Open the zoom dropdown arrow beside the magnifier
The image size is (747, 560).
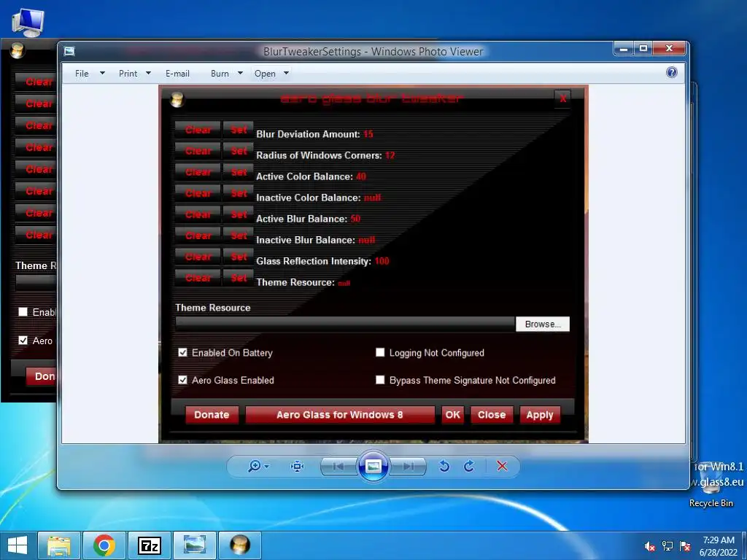266,466
